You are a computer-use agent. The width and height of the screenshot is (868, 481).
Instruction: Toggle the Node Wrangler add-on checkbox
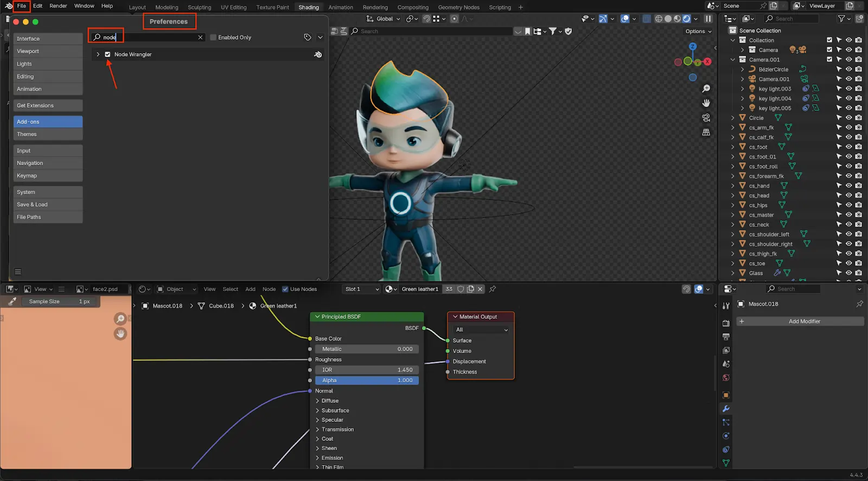[x=107, y=54]
